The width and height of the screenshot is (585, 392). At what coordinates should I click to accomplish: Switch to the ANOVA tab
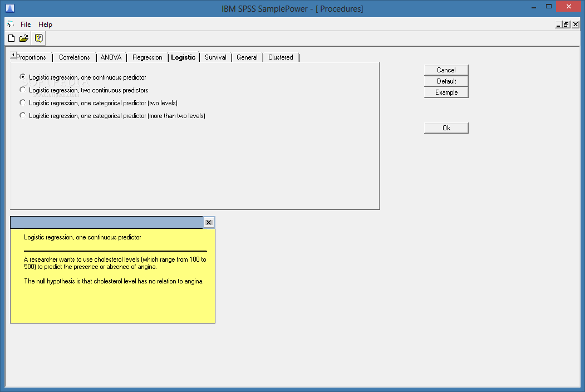coord(111,57)
